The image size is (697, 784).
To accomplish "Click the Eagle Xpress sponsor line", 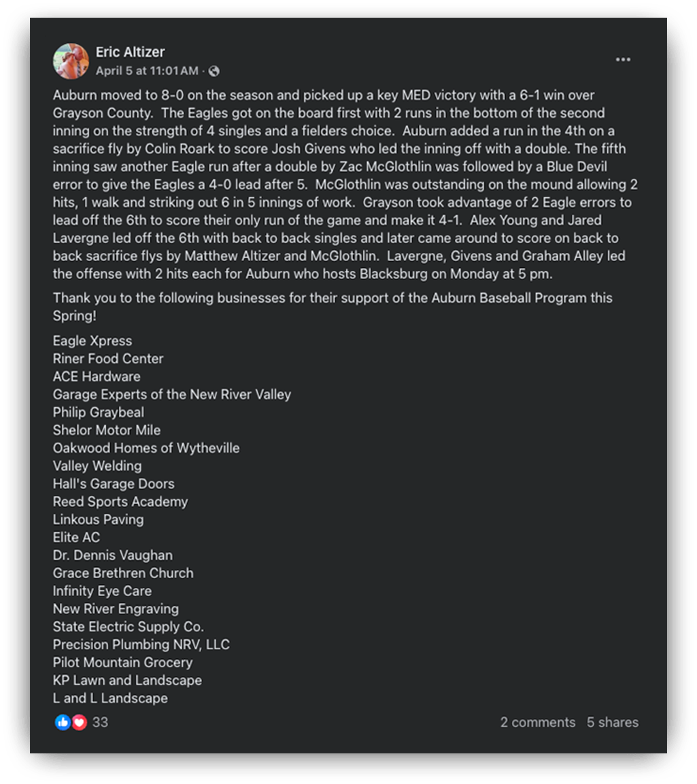I will [x=92, y=341].
